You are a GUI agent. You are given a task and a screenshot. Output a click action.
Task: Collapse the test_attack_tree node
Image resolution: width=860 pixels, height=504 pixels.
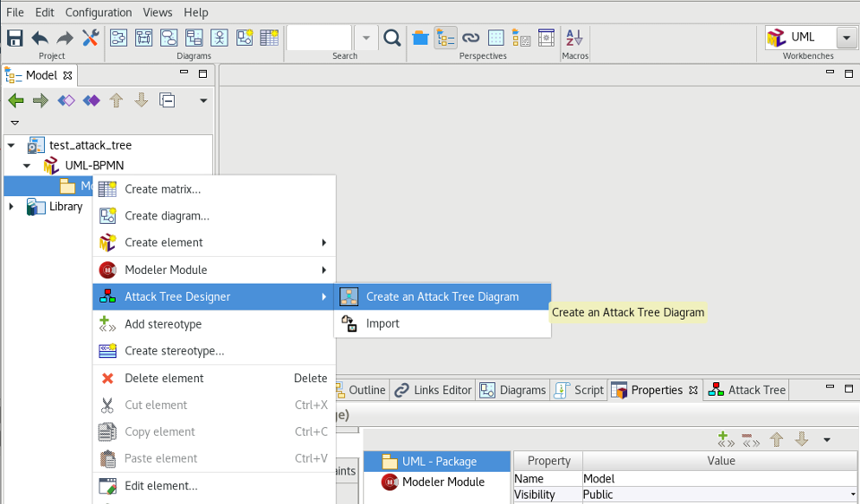point(11,145)
